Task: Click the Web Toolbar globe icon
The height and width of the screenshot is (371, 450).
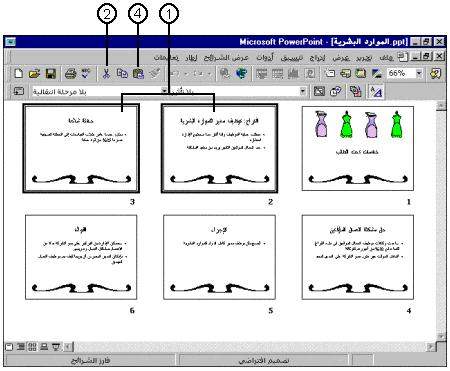Action: [x=241, y=73]
